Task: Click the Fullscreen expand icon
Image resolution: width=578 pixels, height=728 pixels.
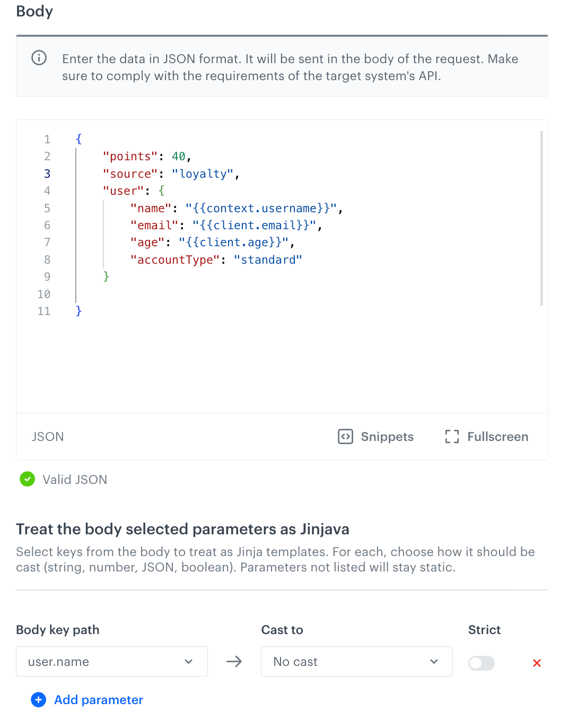Action: click(x=452, y=437)
